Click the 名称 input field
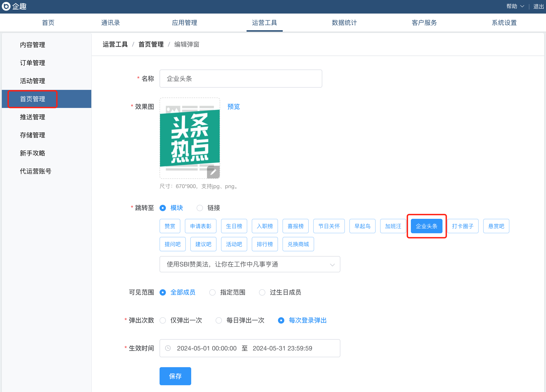 [x=240, y=79]
